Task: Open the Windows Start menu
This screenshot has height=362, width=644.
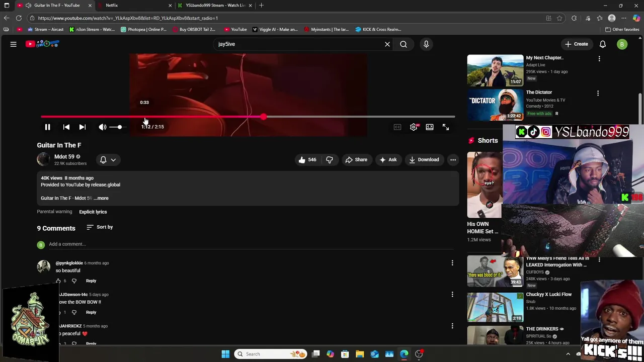Action: (x=225, y=354)
